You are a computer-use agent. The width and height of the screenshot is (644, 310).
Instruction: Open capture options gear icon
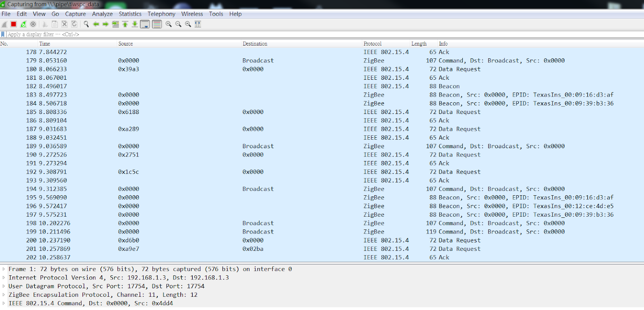tap(33, 24)
